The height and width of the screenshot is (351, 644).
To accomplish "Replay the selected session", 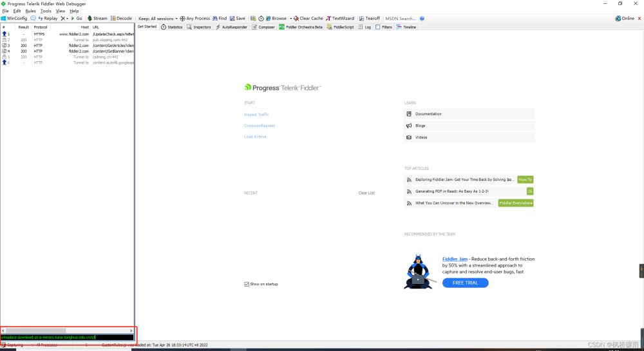I will (48, 19).
